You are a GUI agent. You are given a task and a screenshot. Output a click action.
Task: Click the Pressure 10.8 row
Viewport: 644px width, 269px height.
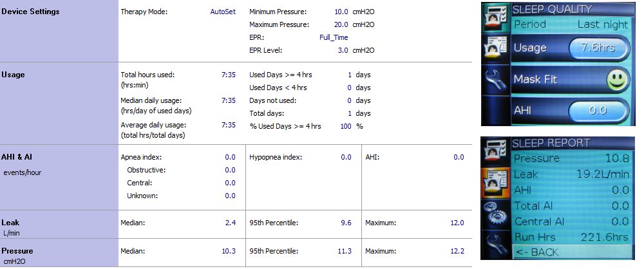coord(571,158)
